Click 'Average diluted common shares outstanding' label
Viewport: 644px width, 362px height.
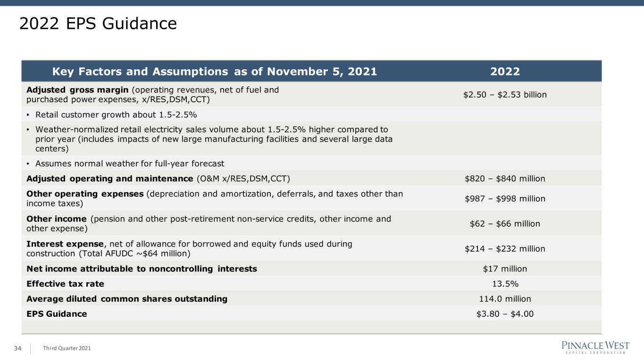[127, 299]
